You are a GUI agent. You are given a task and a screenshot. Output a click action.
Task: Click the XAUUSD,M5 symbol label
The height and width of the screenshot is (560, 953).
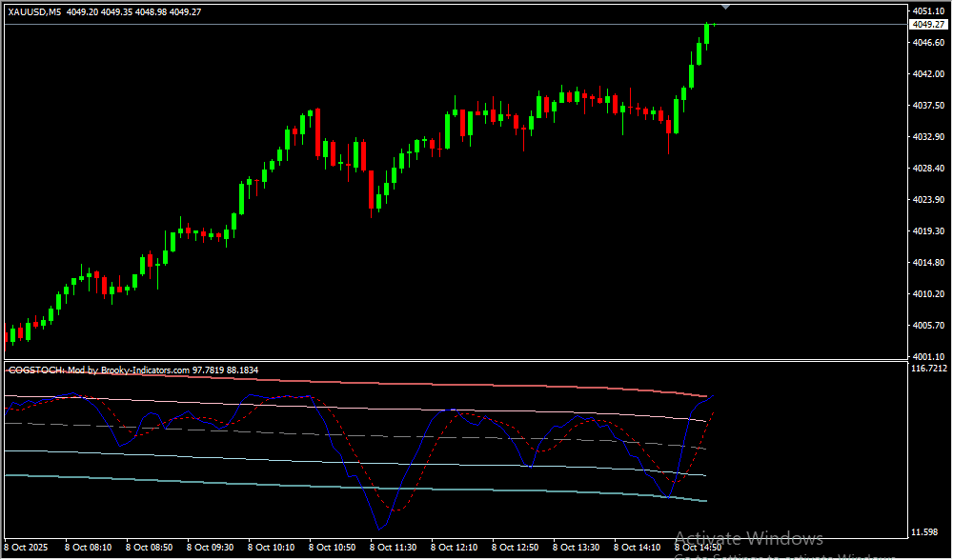pos(36,12)
